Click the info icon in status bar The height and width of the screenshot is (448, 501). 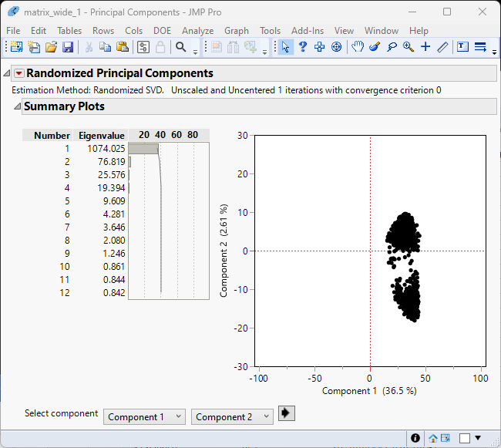tap(415, 438)
